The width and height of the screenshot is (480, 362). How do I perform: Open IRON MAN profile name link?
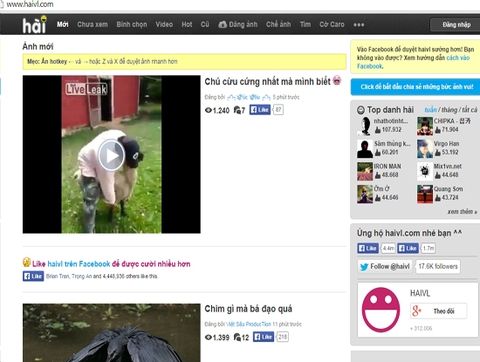click(x=387, y=166)
